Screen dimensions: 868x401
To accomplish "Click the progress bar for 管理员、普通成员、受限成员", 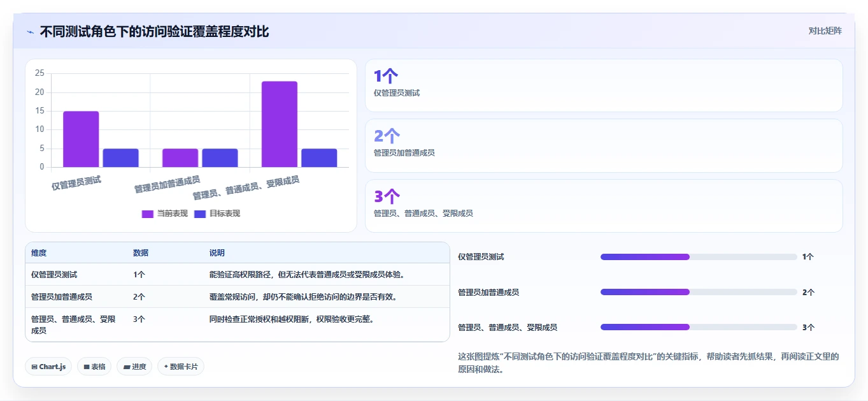I will [699, 327].
